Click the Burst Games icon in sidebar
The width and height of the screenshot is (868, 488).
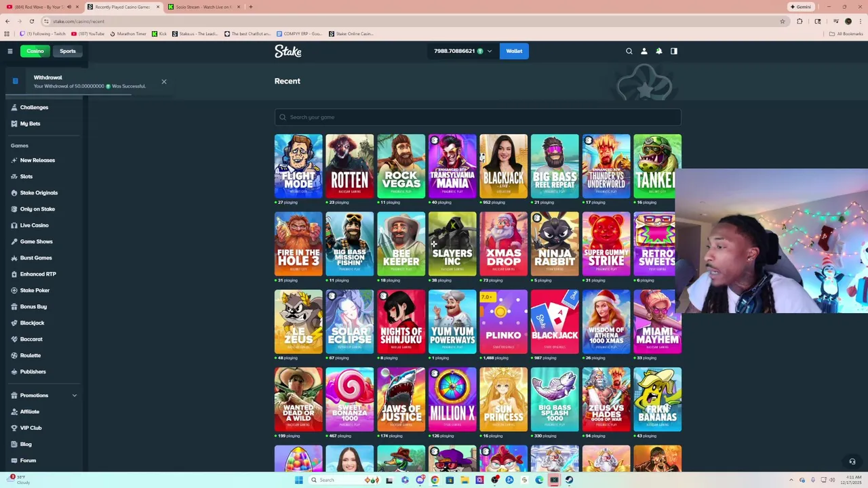click(14, 258)
